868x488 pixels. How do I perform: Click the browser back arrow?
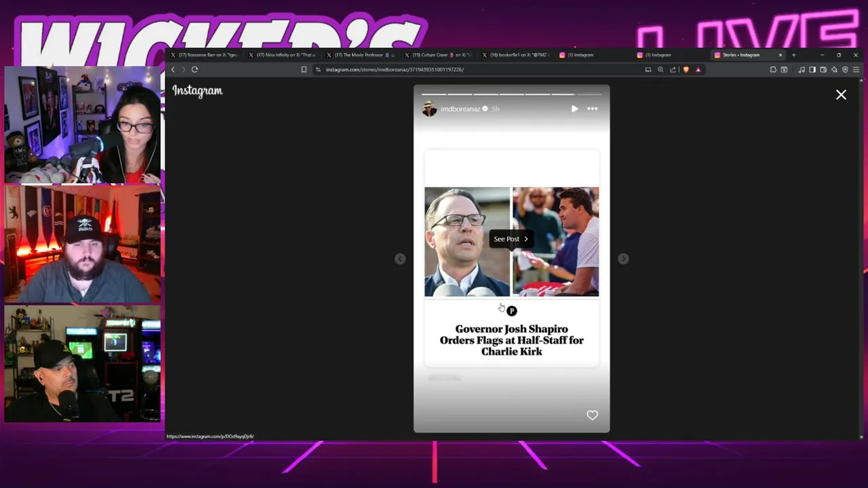pyautogui.click(x=173, y=69)
